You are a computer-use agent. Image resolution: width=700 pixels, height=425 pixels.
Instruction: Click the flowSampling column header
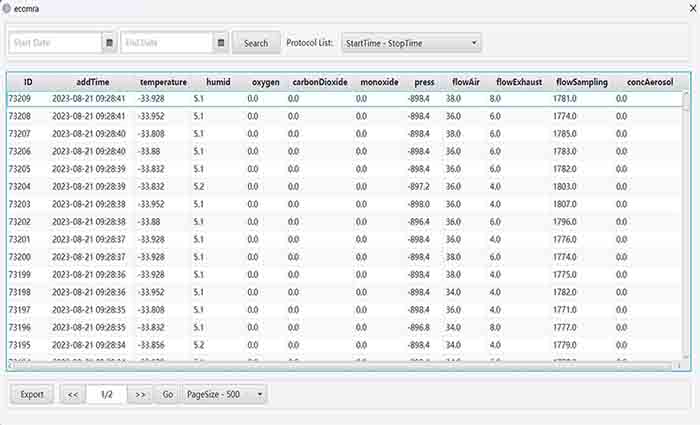click(581, 82)
